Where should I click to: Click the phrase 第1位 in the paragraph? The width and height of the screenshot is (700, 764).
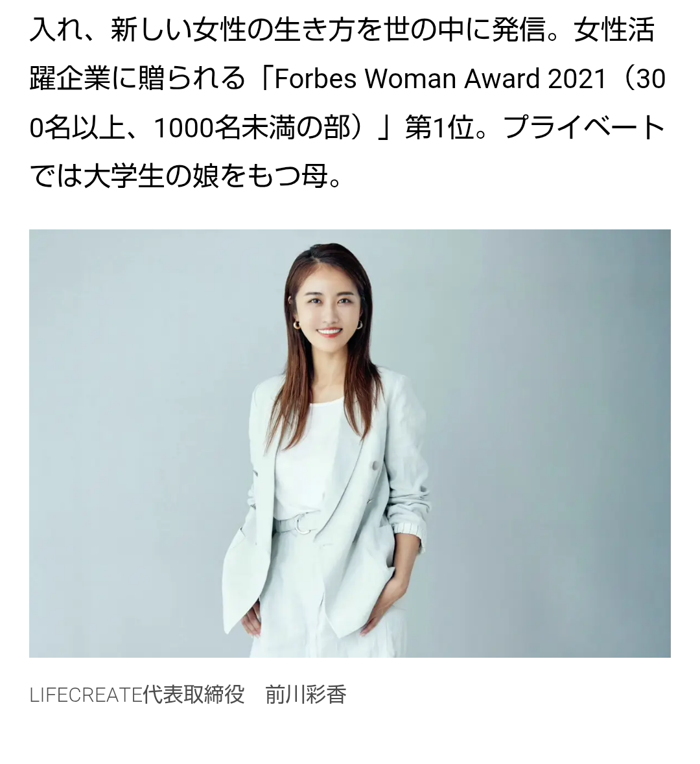tap(439, 128)
